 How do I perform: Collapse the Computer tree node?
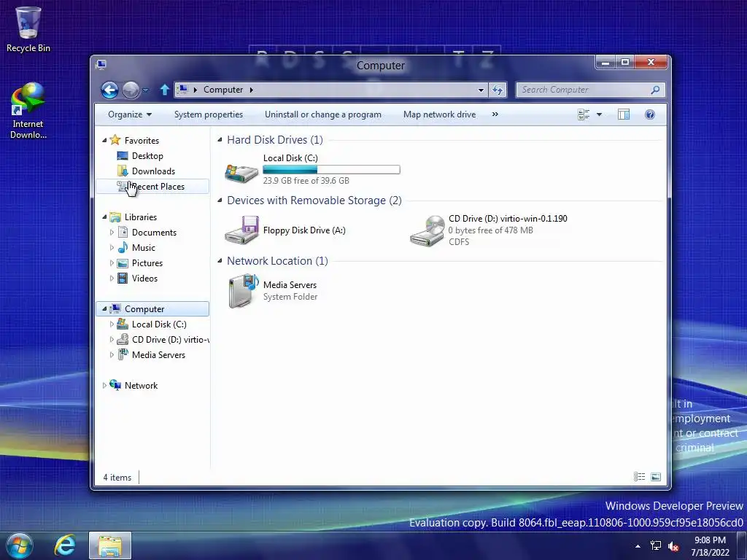coord(104,308)
